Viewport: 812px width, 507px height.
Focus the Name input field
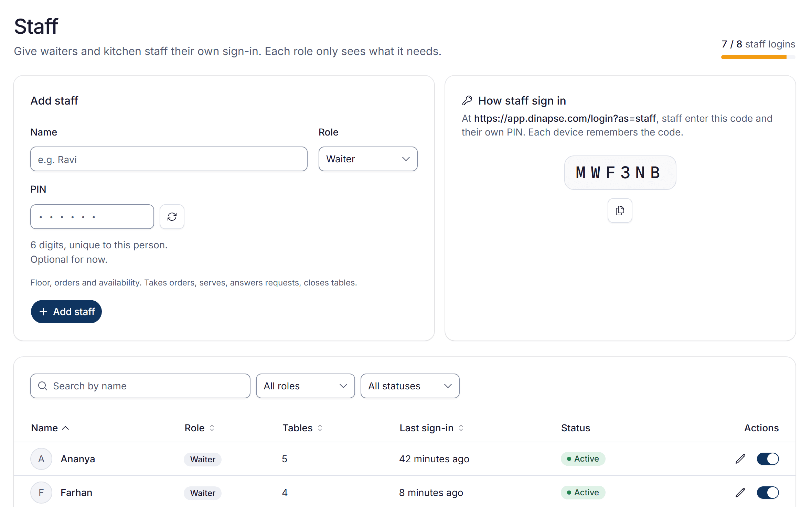[169, 159]
